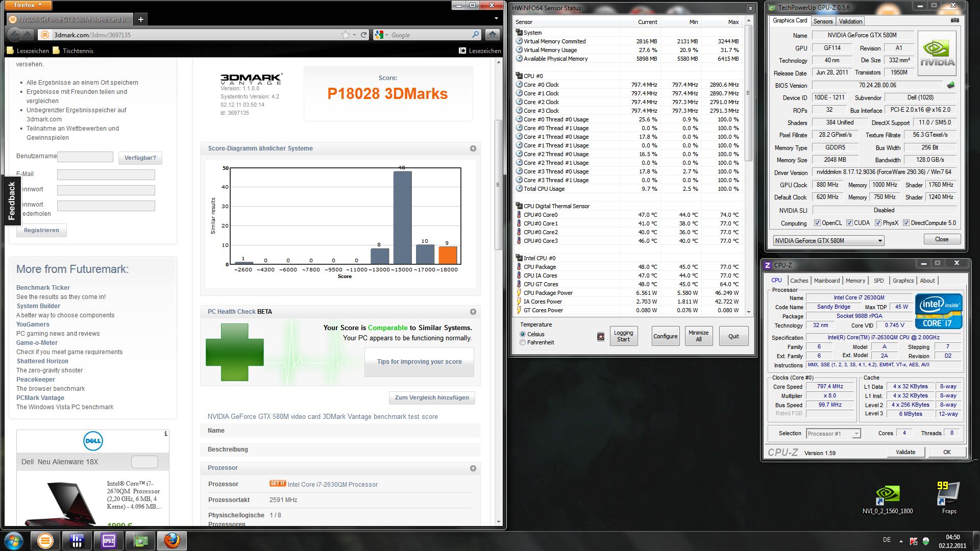This screenshot has height=551, width=980.
Task: Open Intel Core i7-2630QM Processor link
Action: click(x=333, y=485)
